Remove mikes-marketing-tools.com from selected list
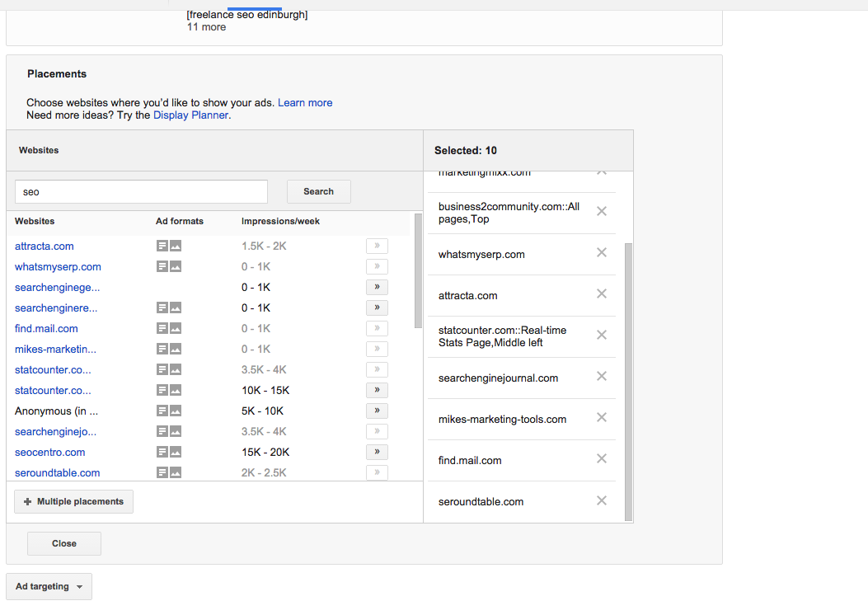Screen dimensions: 868x615 point(602,418)
